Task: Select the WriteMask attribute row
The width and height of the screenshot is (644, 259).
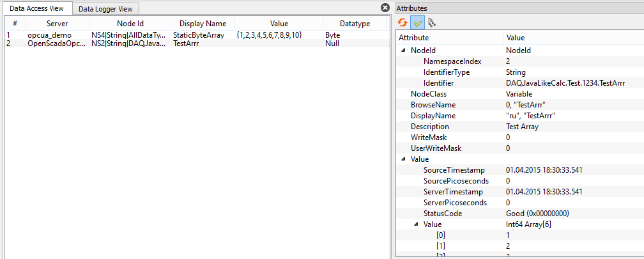Action: coord(427,137)
